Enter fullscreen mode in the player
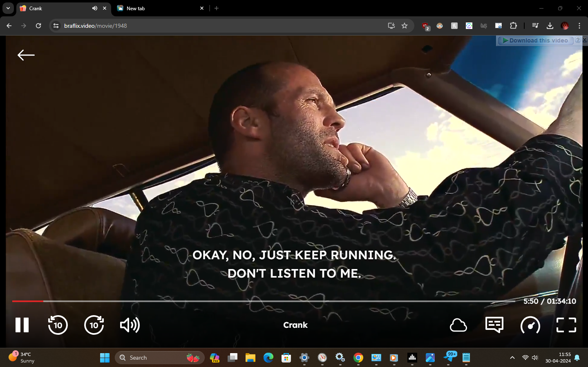The image size is (588, 367). [566, 325]
